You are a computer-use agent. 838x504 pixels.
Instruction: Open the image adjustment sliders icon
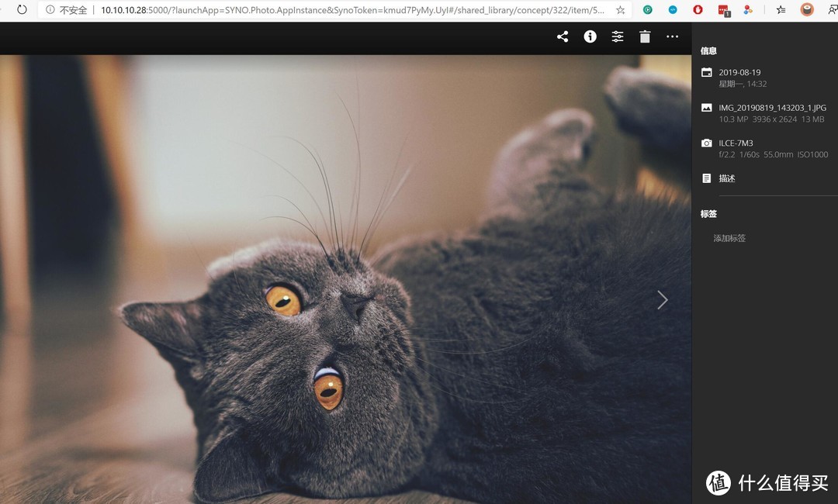pos(618,36)
